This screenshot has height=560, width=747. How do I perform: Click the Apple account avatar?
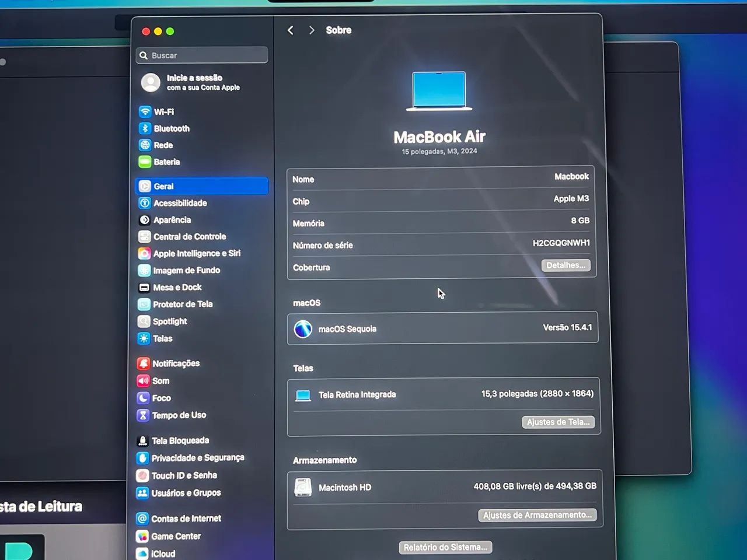(151, 82)
